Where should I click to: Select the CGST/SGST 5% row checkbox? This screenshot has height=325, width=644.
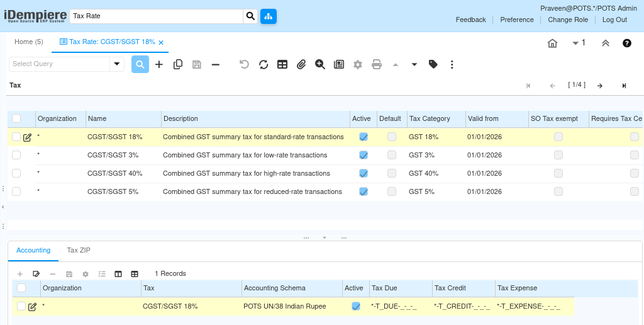coord(16,191)
